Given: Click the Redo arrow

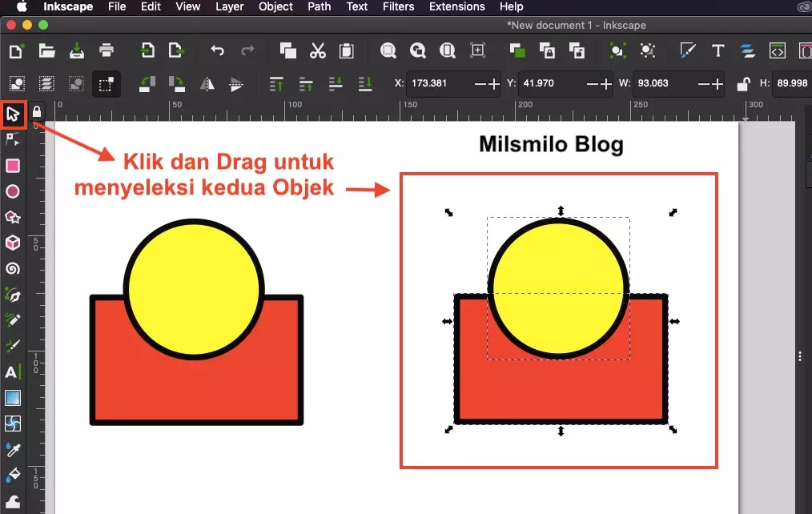Looking at the screenshot, I should pyautogui.click(x=247, y=50).
